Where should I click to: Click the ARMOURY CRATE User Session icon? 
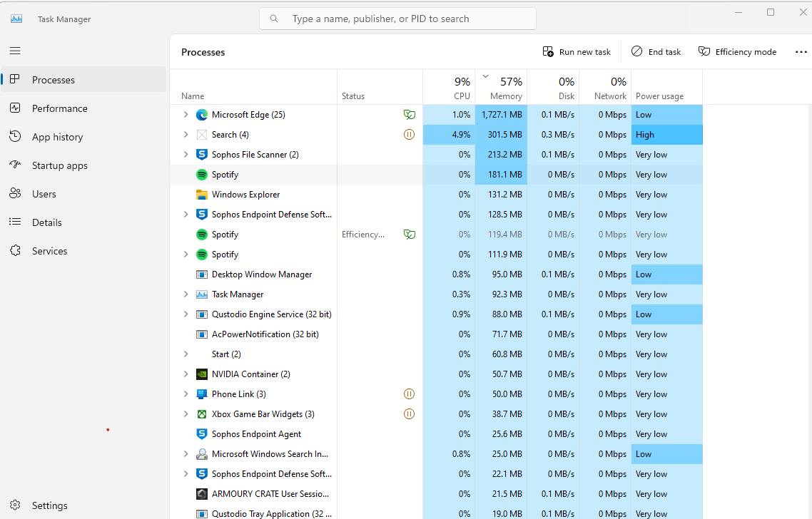(x=202, y=494)
